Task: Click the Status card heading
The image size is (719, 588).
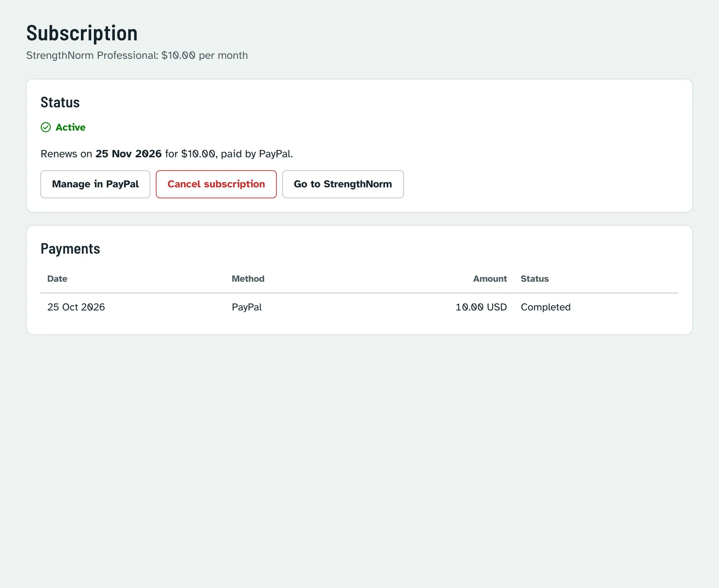Action: click(x=60, y=102)
